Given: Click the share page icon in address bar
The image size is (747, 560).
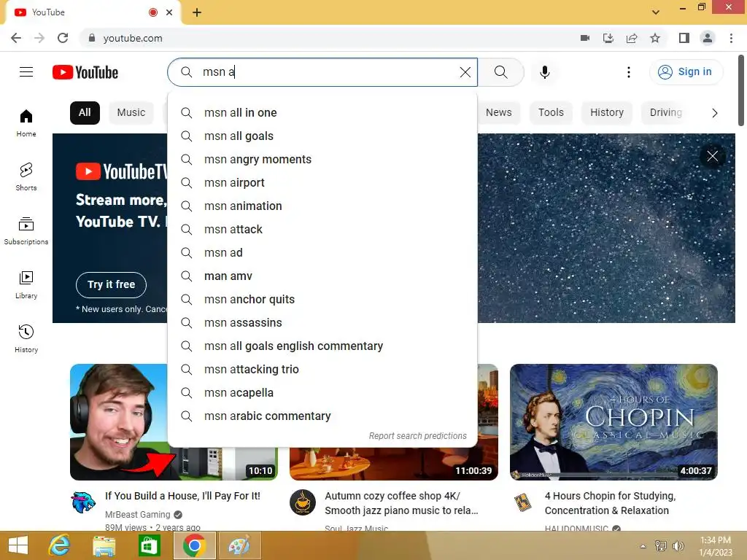Looking at the screenshot, I should click(632, 38).
